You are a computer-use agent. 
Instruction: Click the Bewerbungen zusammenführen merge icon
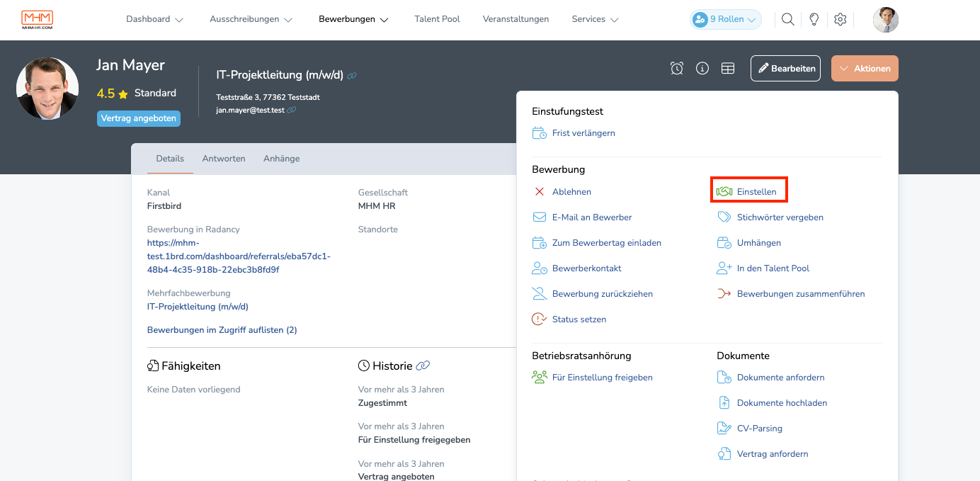pyautogui.click(x=724, y=294)
